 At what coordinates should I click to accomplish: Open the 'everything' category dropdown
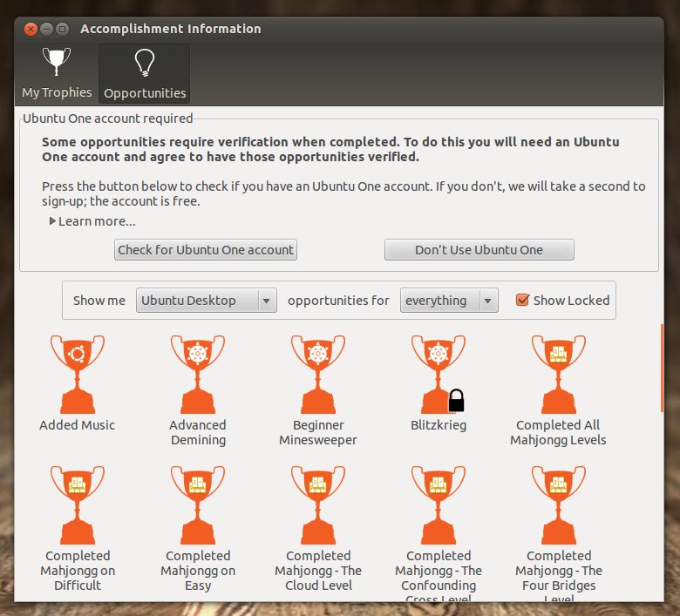pos(449,300)
